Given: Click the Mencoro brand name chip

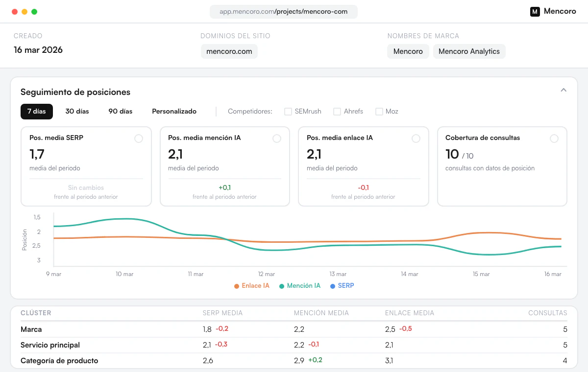Looking at the screenshot, I should (x=408, y=51).
